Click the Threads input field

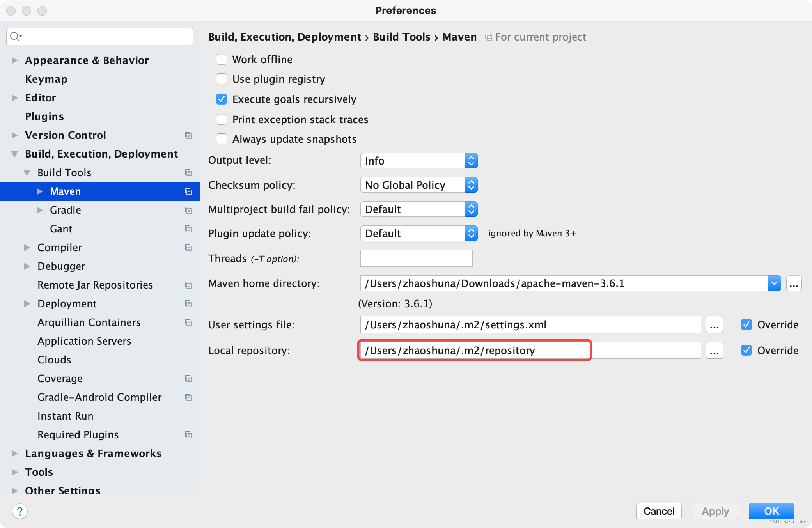416,259
